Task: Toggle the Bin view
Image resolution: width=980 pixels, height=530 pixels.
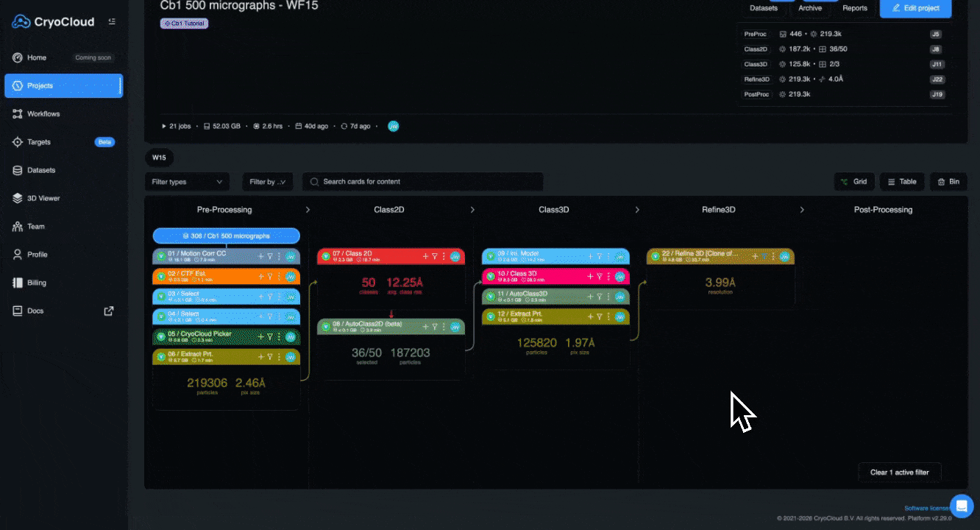Action: click(948, 182)
